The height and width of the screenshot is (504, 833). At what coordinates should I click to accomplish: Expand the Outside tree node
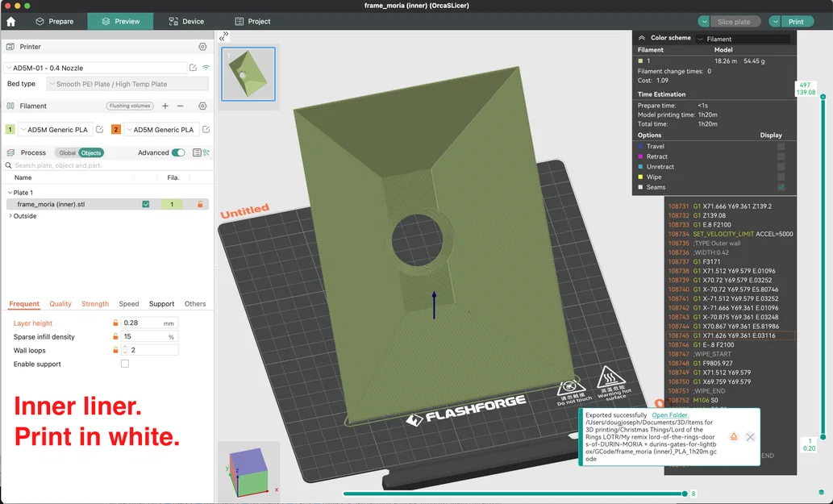(10, 216)
